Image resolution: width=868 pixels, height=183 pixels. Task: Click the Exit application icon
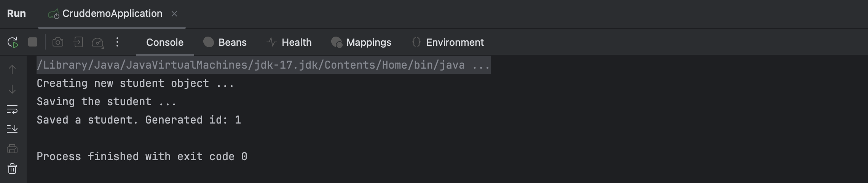[x=78, y=42]
